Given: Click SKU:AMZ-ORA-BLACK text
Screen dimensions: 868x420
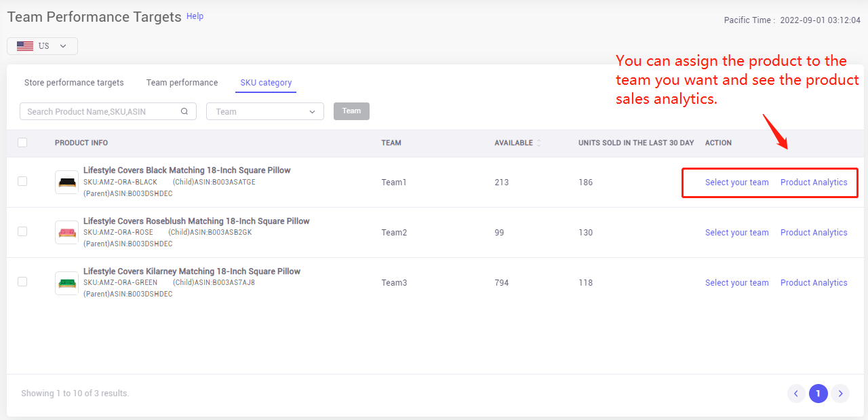Looking at the screenshot, I should [120, 183].
